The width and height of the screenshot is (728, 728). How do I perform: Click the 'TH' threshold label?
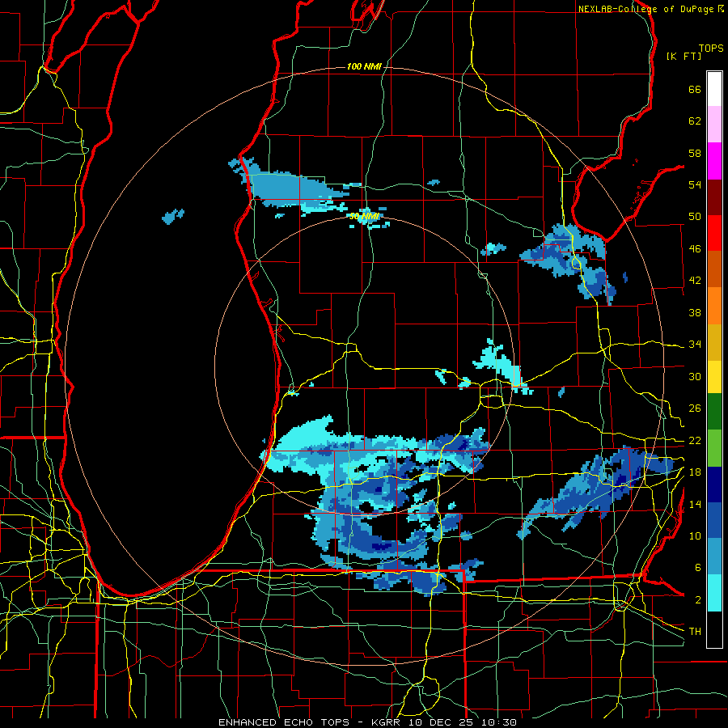point(695,632)
